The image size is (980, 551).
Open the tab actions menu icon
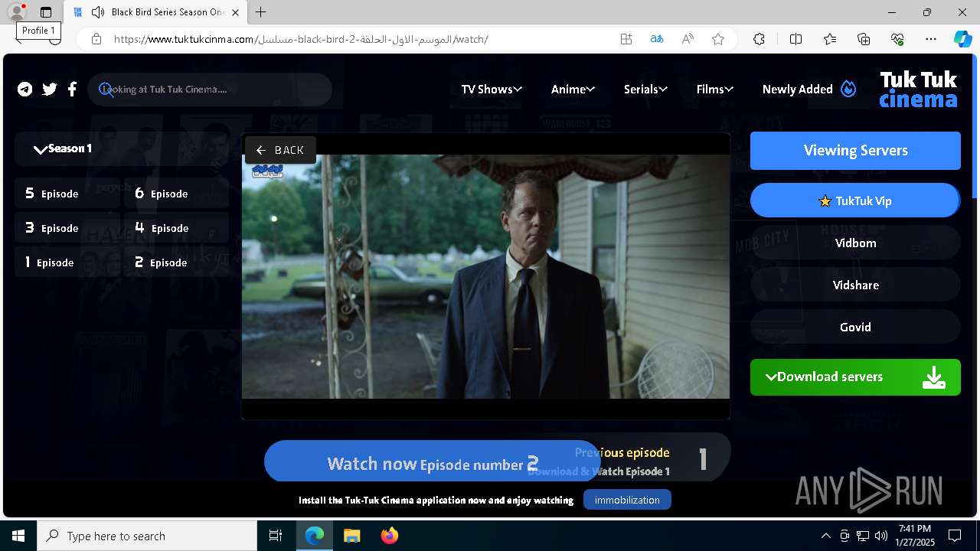click(46, 12)
